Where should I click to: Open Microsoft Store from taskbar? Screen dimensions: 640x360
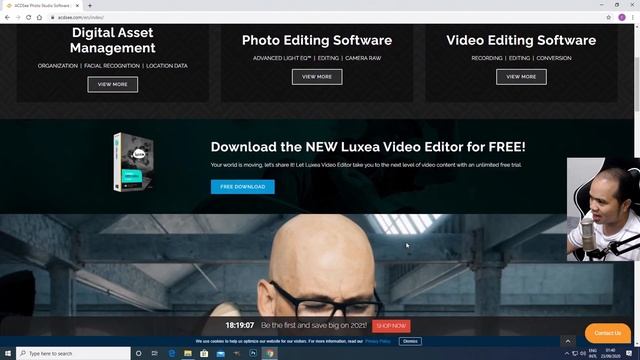click(204, 353)
